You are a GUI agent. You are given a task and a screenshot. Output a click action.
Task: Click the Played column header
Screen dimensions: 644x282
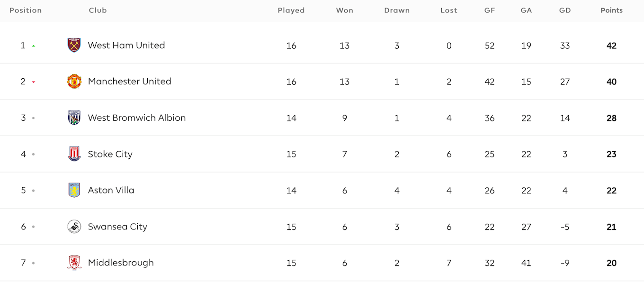(x=291, y=10)
